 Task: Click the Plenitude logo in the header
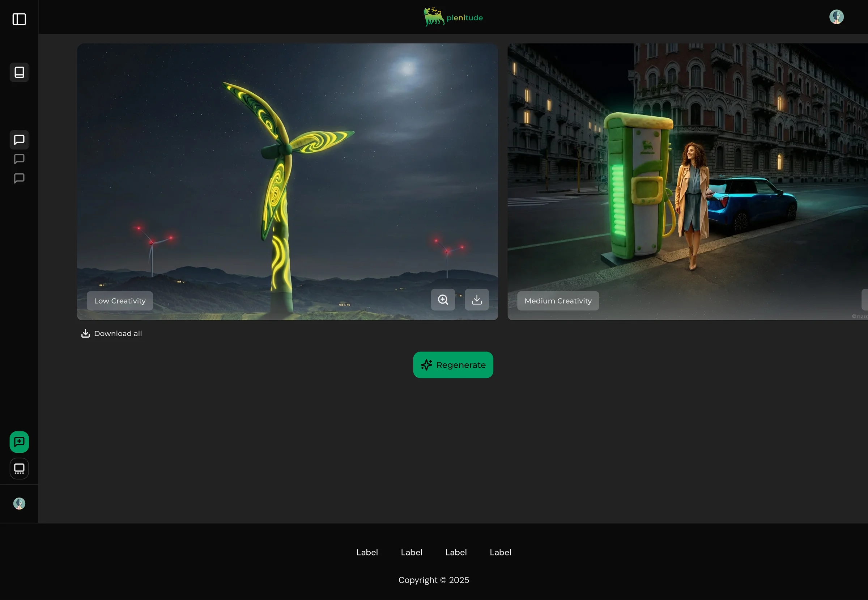coord(453,17)
